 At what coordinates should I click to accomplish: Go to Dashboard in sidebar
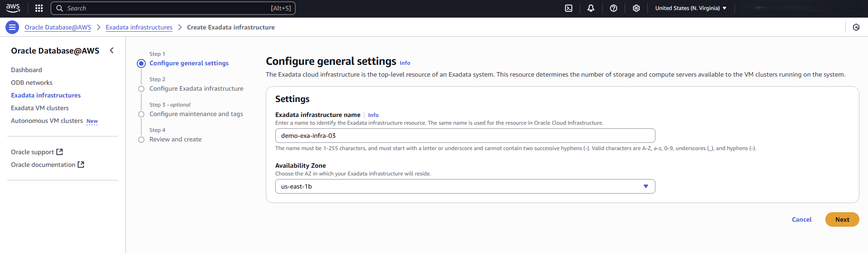[26, 70]
